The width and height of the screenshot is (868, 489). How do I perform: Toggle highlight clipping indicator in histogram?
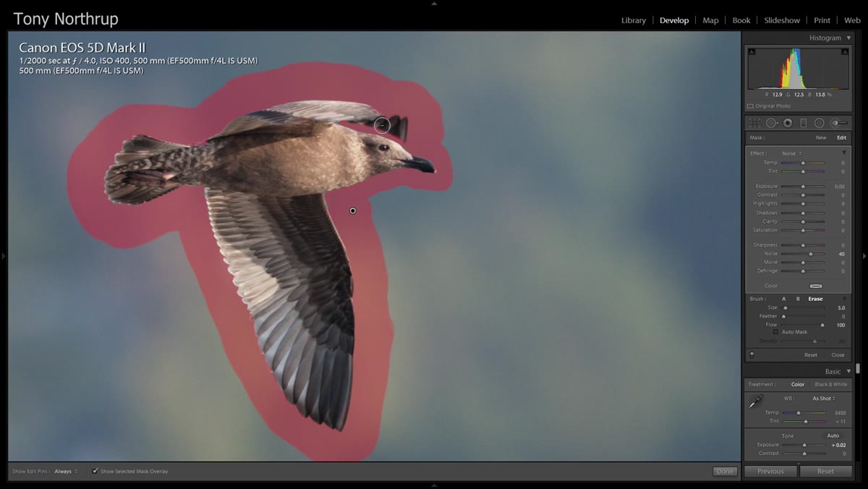[845, 51]
